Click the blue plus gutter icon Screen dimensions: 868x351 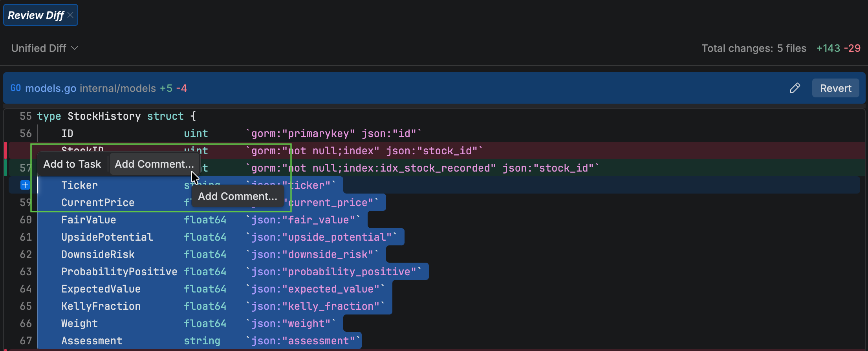[25, 185]
